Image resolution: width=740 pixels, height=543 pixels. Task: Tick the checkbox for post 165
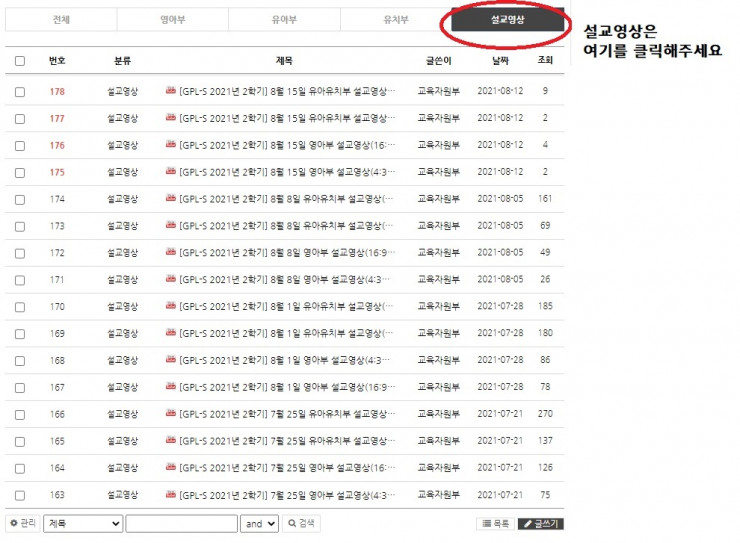20,440
